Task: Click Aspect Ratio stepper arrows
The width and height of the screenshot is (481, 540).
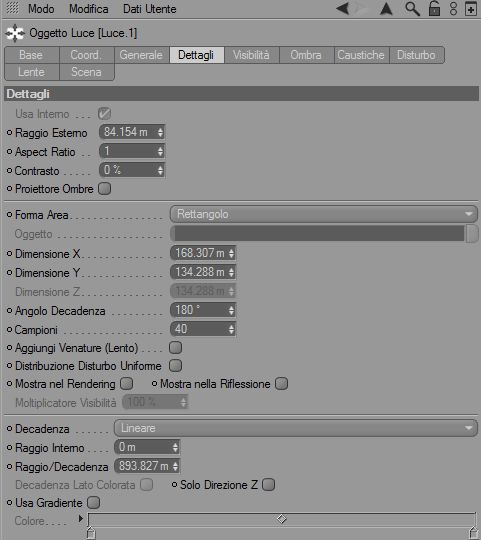Action: pos(160,151)
